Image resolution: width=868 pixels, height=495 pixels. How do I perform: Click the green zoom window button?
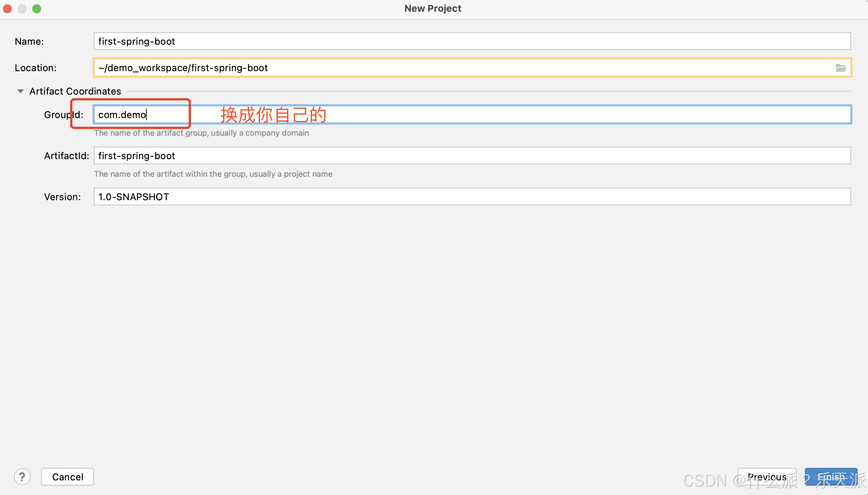click(x=37, y=8)
